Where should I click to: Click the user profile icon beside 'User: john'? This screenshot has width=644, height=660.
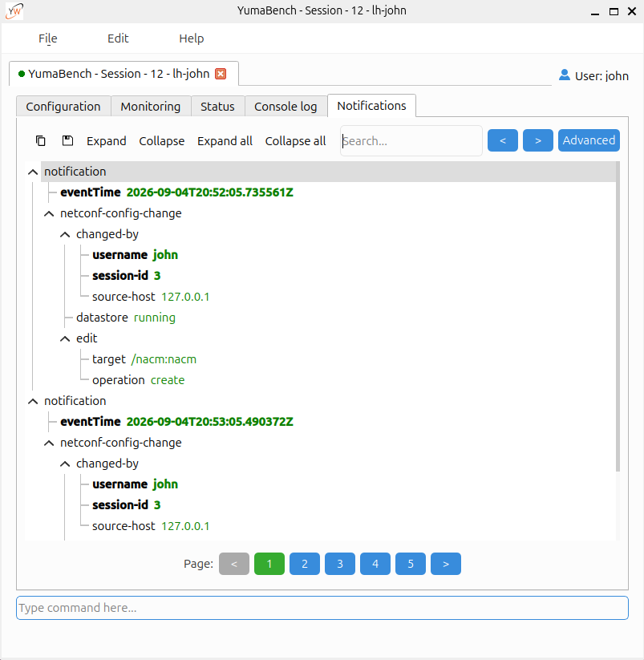pyautogui.click(x=564, y=75)
